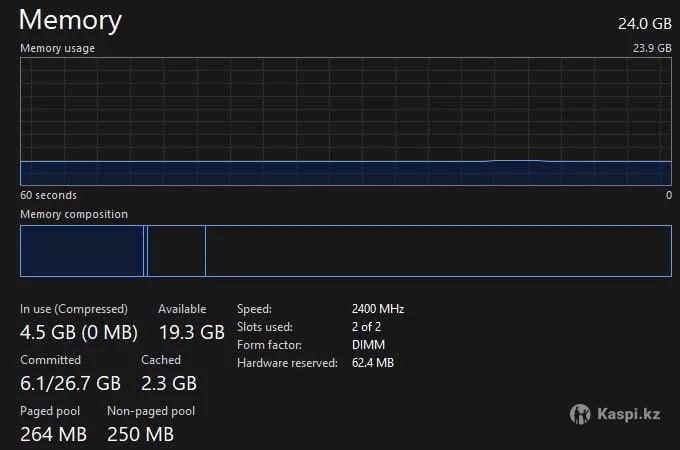The height and width of the screenshot is (450, 680).
Task: Click the Kaspi.kz watermark text
Action: pyautogui.click(x=628, y=413)
